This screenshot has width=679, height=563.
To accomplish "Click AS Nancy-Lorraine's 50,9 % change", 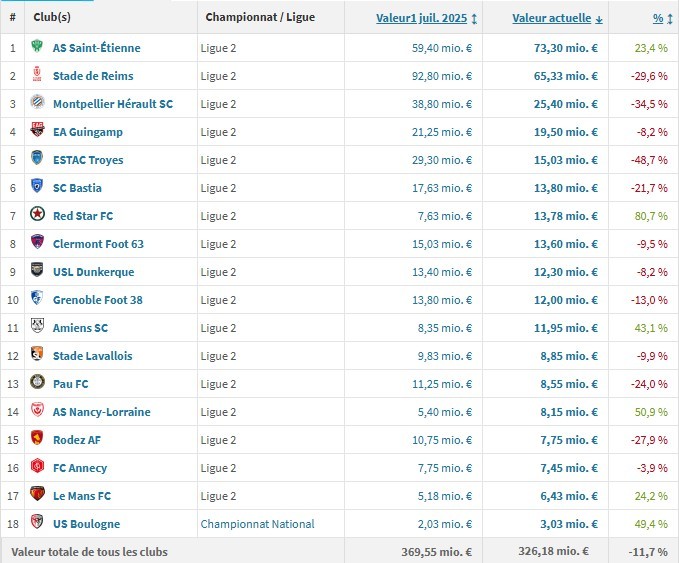I will click(x=651, y=412).
